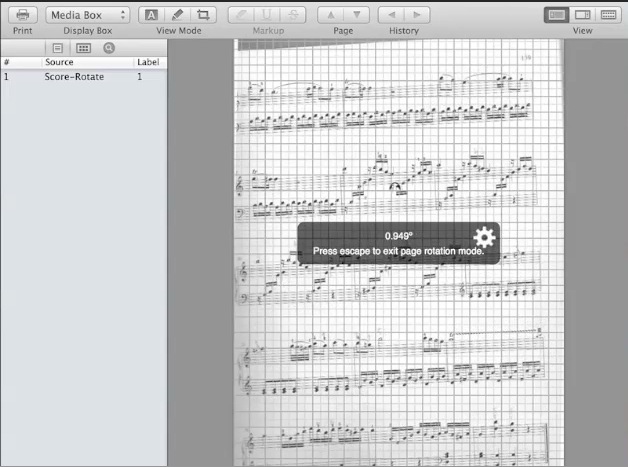Image resolution: width=628 pixels, height=467 pixels.
Task: Show thumbnails view in sidebar
Action: click(x=83, y=47)
